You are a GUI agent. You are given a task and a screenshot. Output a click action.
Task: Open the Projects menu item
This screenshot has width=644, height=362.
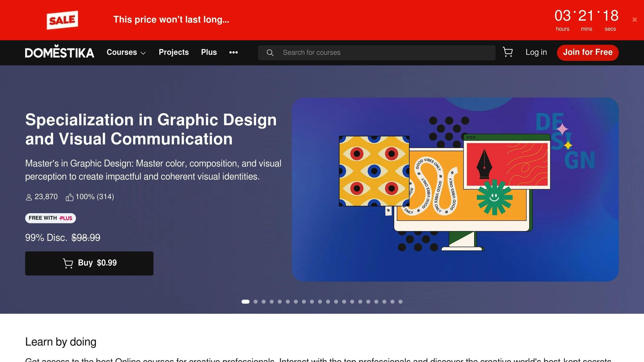[x=174, y=52]
